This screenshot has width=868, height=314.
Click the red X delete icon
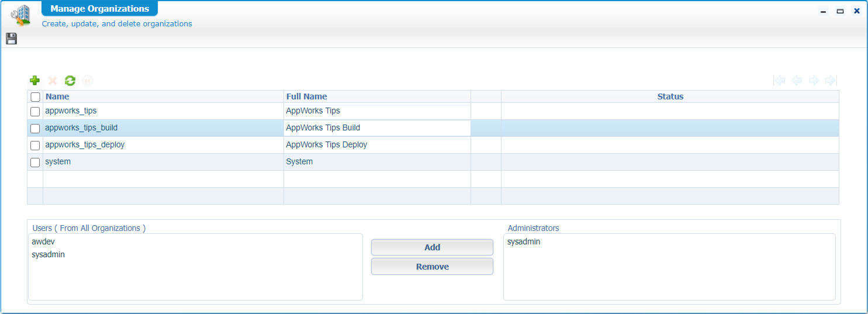(53, 81)
